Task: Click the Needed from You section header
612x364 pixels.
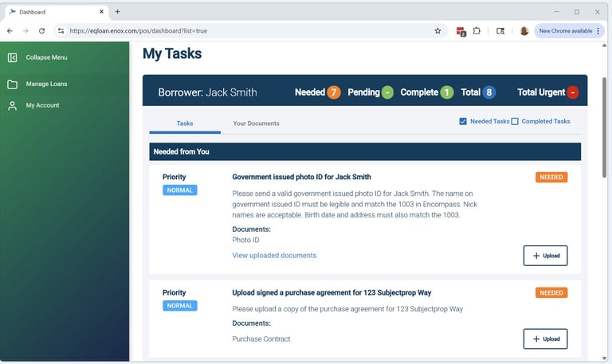Action: click(x=365, y=151)
